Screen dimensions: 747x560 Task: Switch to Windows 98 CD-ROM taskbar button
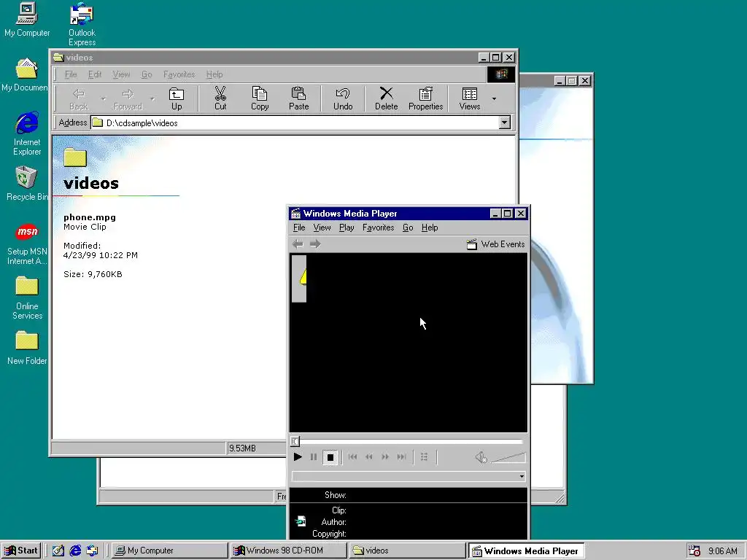[x=288, y=551]
